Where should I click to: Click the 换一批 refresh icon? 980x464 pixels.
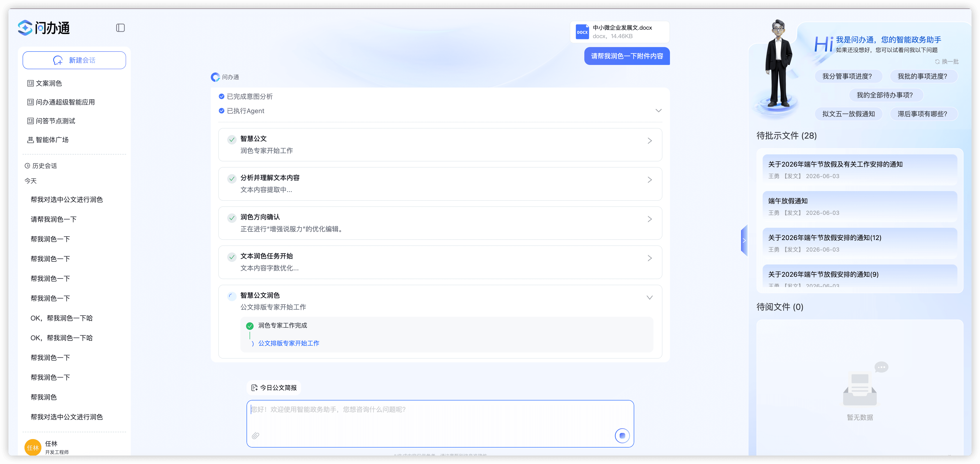click(x=937, y=62)
